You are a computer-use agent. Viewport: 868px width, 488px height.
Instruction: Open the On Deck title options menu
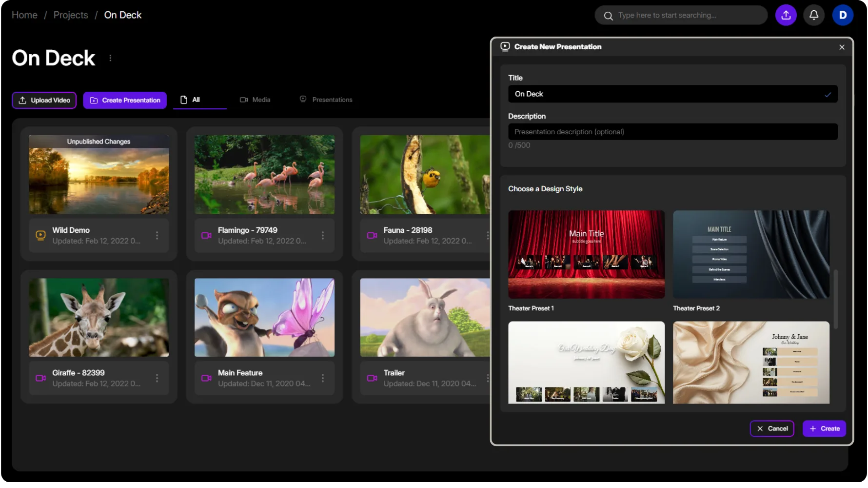pos(110,58)
